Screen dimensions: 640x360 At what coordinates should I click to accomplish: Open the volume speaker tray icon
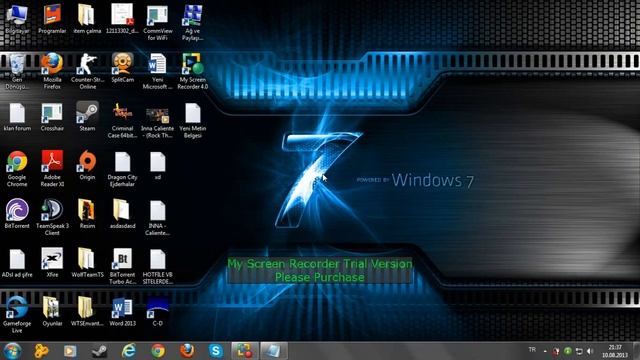point(590,351)
